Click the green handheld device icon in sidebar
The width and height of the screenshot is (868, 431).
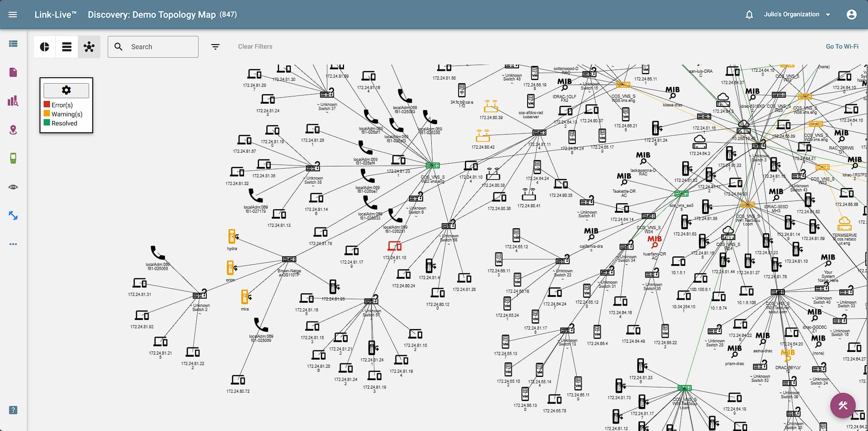coord(13,158)
